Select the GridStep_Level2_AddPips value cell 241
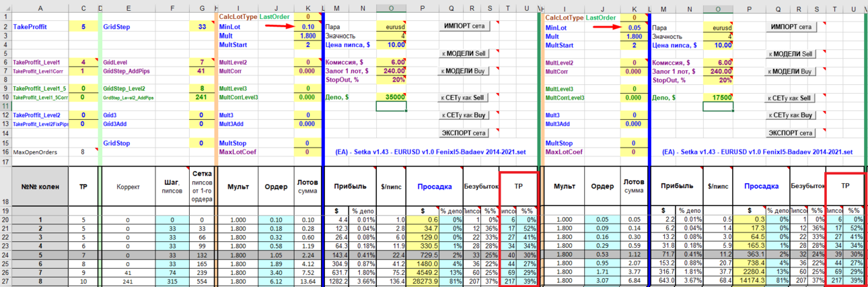868x287 pixels. tap(201, 98)
